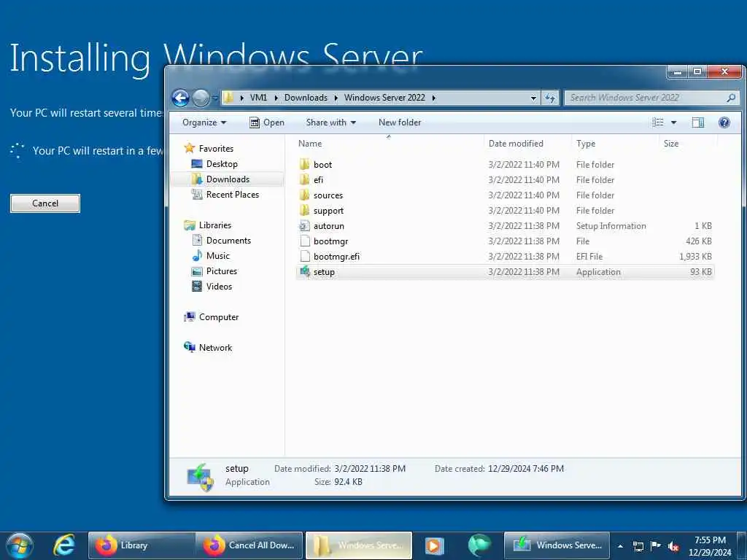Open the Organize dropdown menu

(204, 122)
